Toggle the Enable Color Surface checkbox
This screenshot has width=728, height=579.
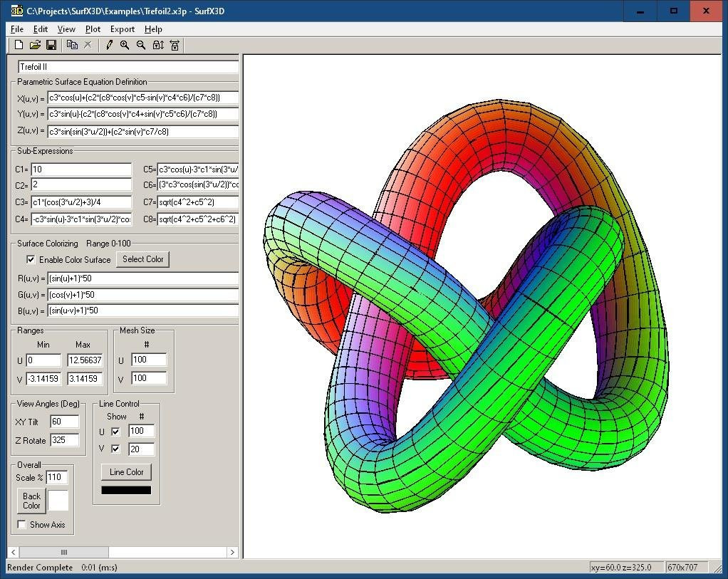tap(31, 259)
